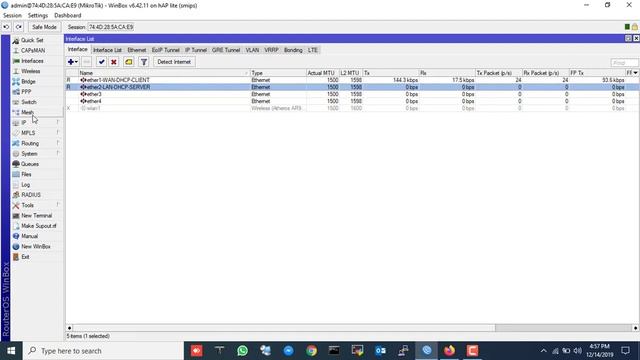The height and width of the screenshot is (360, 640).
Task: Select disabled wlan1 row
Action: [352, 108]
